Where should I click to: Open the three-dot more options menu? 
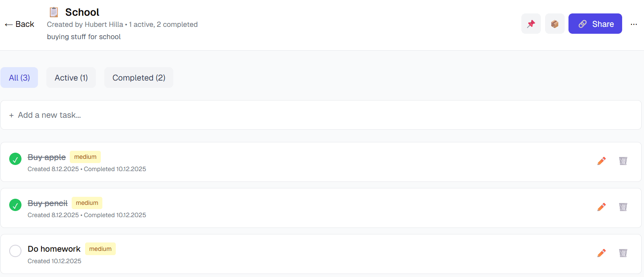click(x=634, y=24)
